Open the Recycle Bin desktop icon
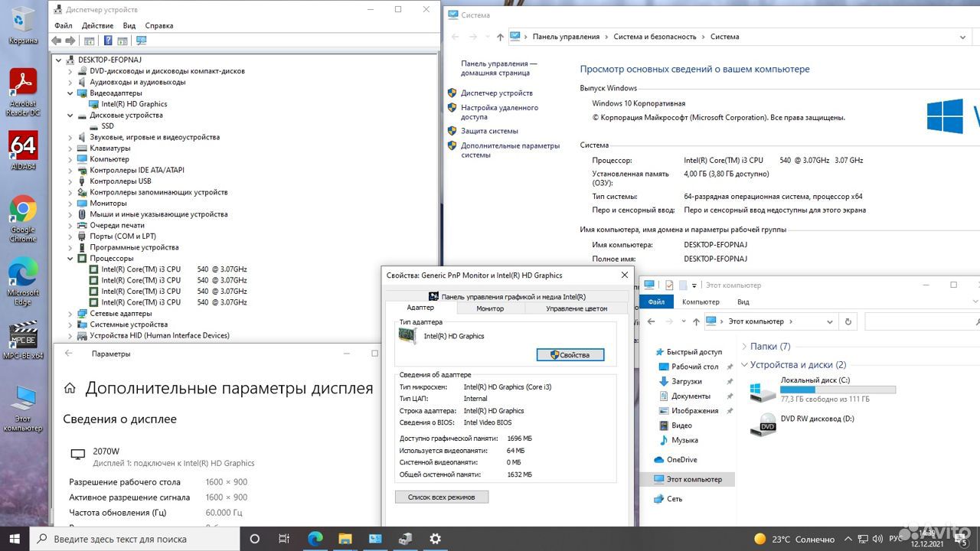The width and height of the screenshot is (980, 551). [23, 24]
